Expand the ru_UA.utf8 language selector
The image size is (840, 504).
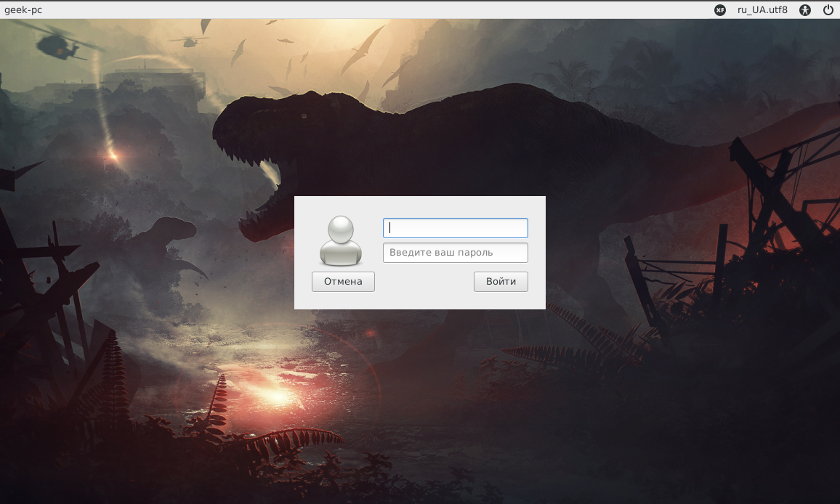[762, 10]
